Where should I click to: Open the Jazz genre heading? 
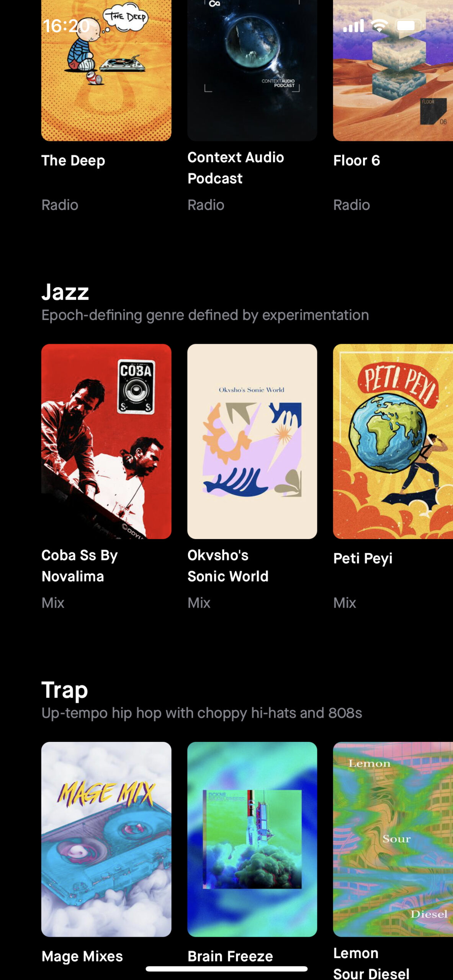[65, 292]
